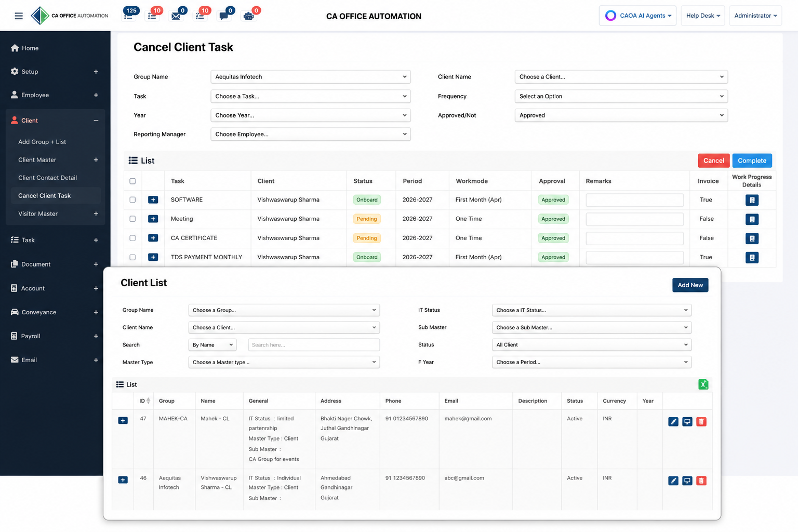The image size is (798, 532).
Task: Delete the Vishwaswarup Sharma - CL client row
Action: pos(701,481)
